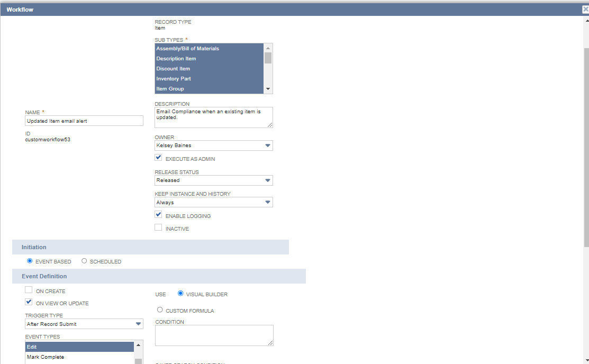This screenshot has width=589, height=364.
Task: Uncheck Enable Logging
Action: pos(158,214)
